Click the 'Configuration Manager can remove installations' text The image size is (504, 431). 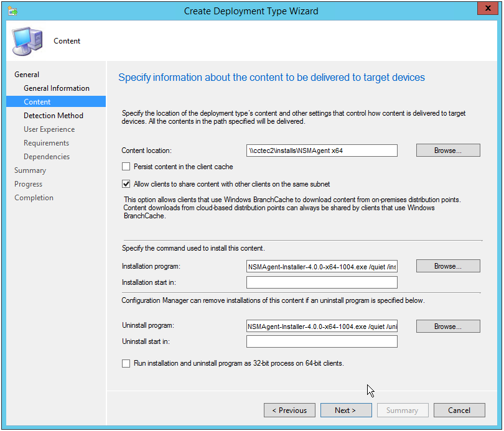[273, 300]
